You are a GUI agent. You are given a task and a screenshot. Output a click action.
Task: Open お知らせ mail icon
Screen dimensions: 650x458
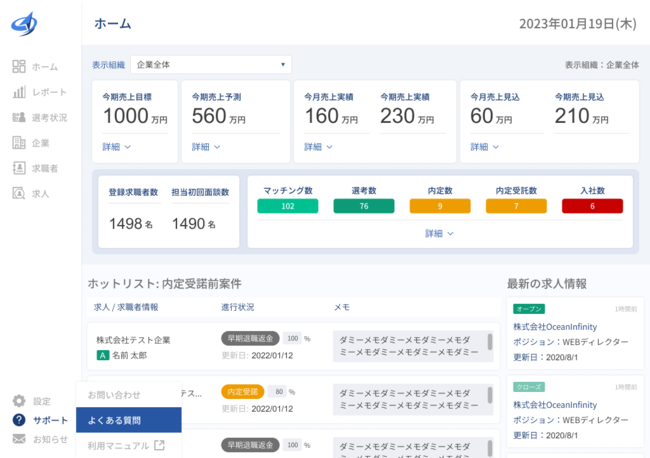[19, 439]
